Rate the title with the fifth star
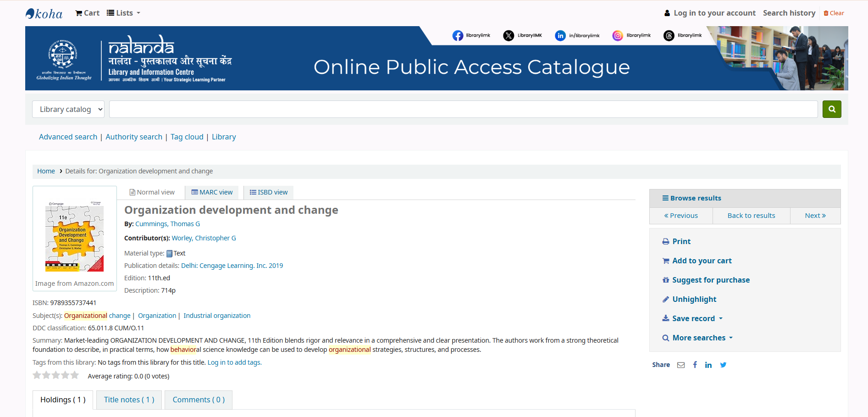 click(x=75, y=375)
